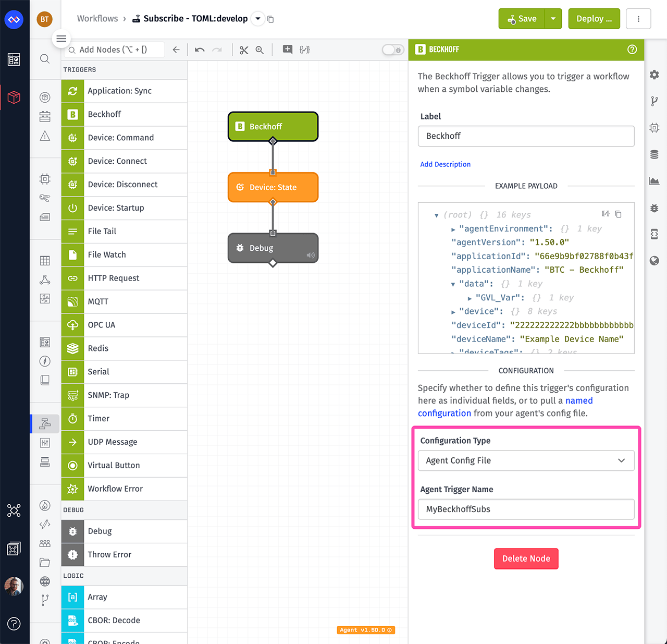Click the Agent Trigger Name input field
The width and height of the screenshot is (667, 644).
[526, 509]
